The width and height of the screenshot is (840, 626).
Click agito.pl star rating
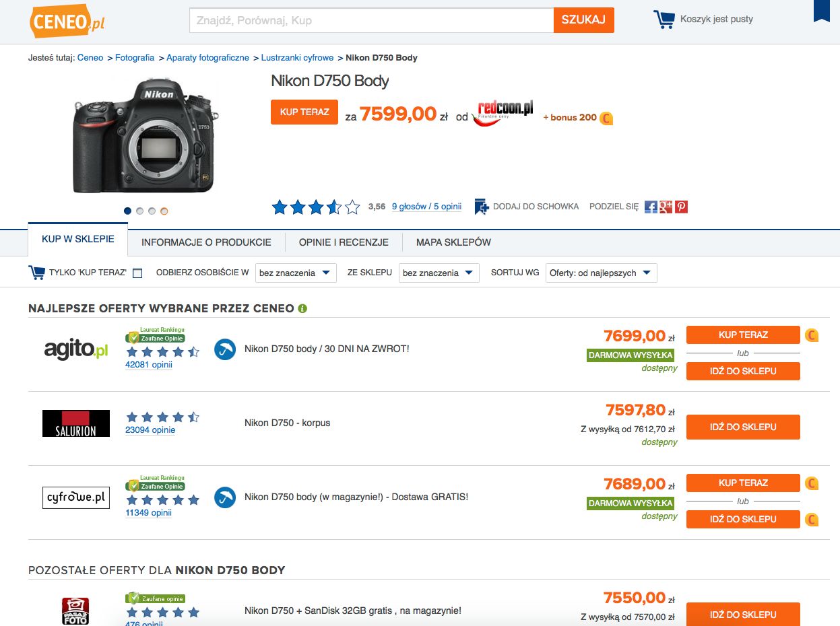(x=163, y=352)
